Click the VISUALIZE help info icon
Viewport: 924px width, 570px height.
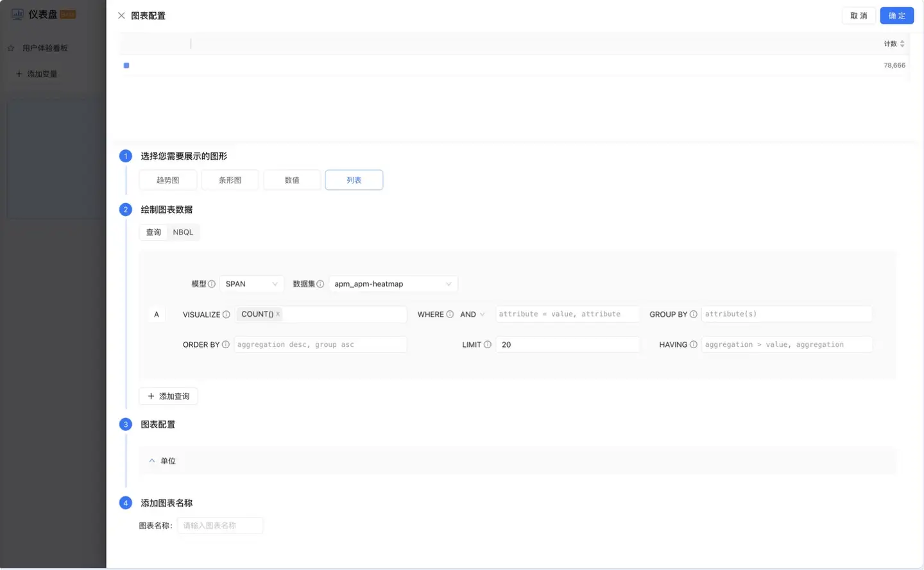[226, 315]
